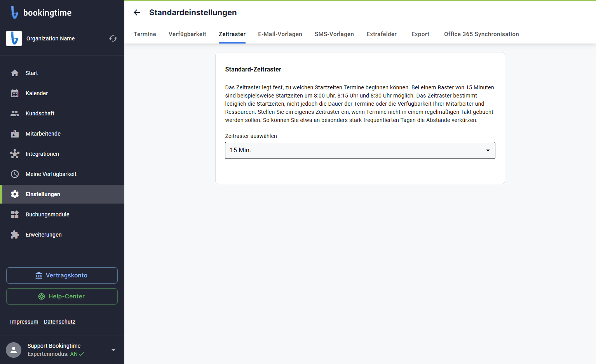Select the Zeitraster tab
This screenshot has height=364, width=596.
point(232,34)
